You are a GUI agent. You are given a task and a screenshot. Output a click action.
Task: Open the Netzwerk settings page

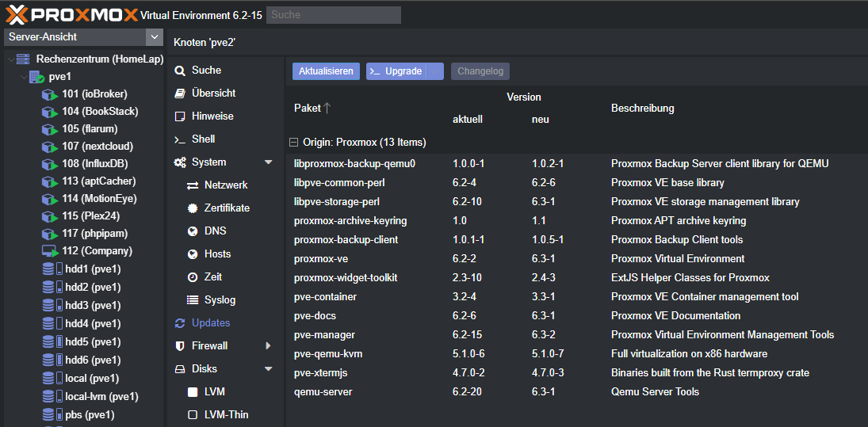coord(226,185)
